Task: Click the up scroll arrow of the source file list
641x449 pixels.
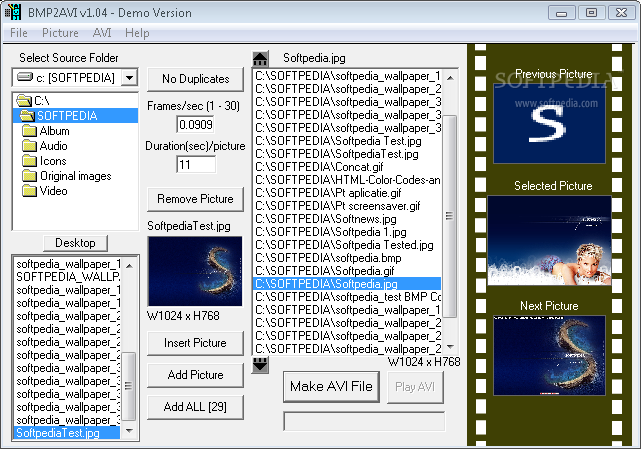Action: pyautogui.click(x=129, y=266)
